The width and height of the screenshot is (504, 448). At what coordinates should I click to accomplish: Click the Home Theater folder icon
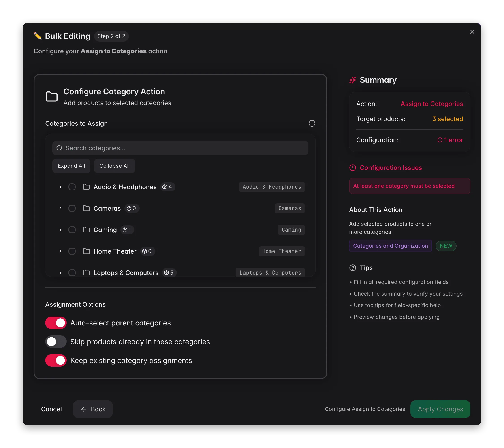[86, 251]
